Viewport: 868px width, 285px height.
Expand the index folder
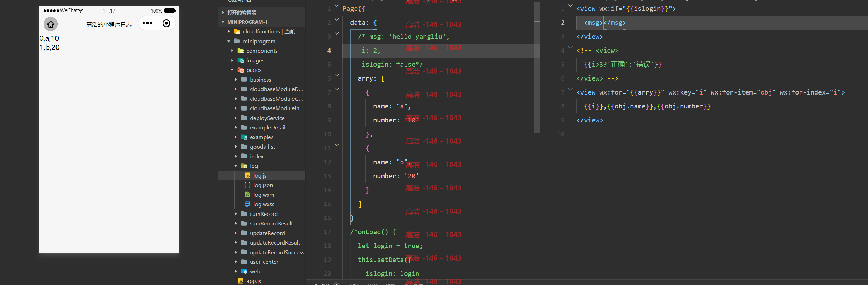coord(236,156)
